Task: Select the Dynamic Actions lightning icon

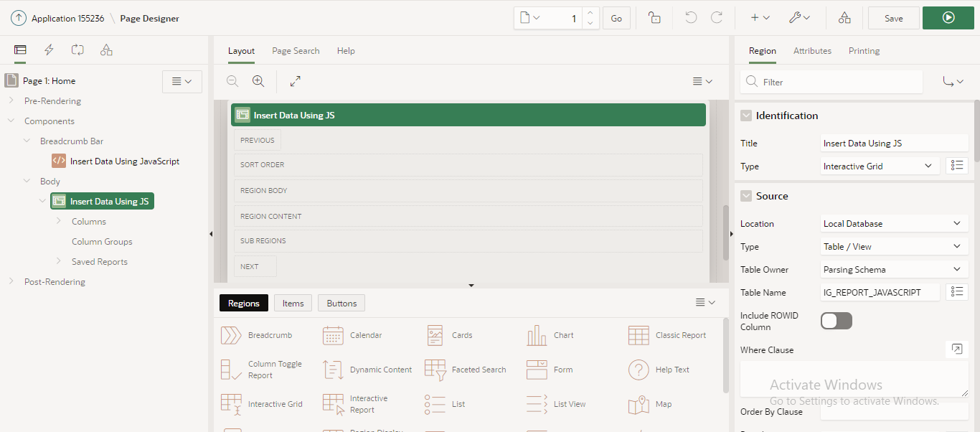Action: [49, 50]
